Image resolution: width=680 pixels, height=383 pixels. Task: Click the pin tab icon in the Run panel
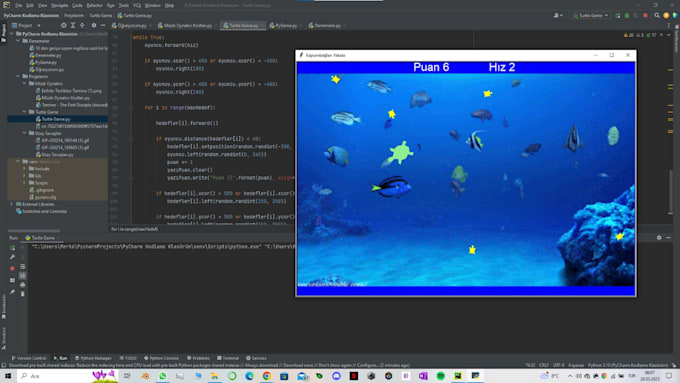point(12,292)
